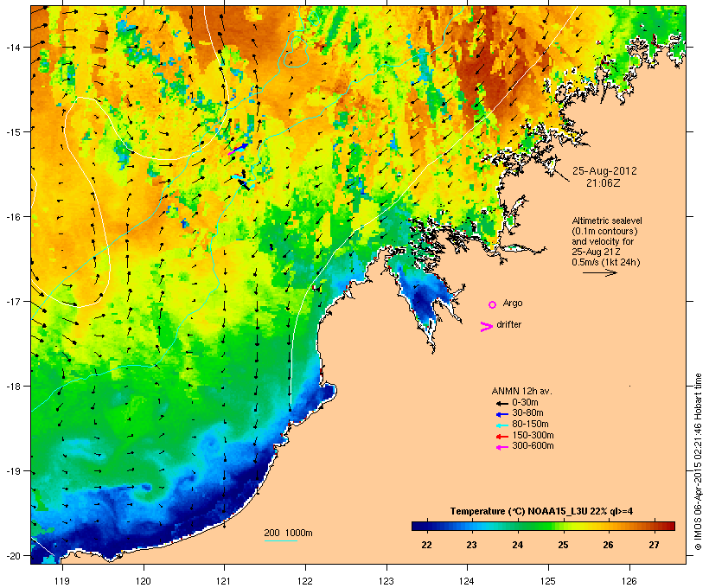Click the yellow 25°C section of colorbar
Viewport: 709px width, 588px height.
coord(563,526)
